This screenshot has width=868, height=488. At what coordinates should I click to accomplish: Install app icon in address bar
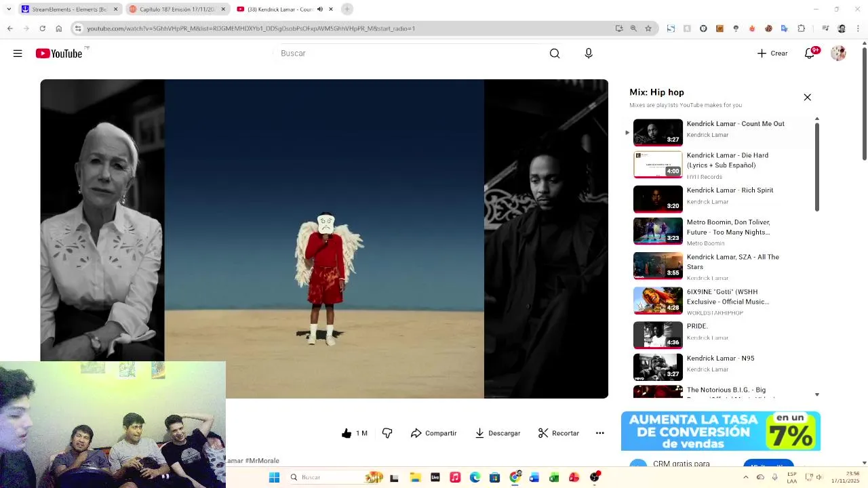[618, 28]
